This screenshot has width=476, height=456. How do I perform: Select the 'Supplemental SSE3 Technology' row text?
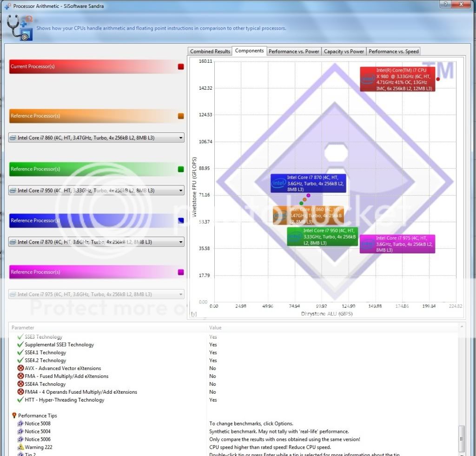(59, 344)
